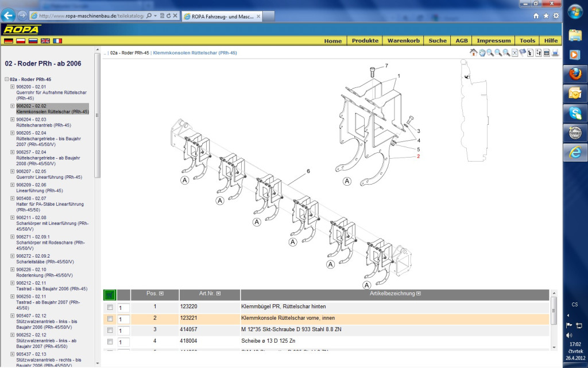Open the Home menu
Screen dimensions: 588x368
tap(333, 41)
